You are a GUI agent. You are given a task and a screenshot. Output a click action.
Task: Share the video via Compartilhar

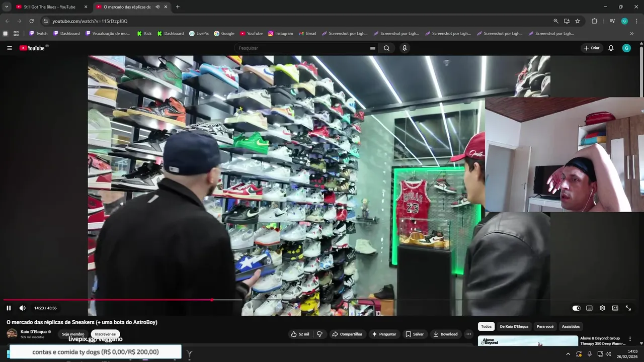click(x=347, y=334)
